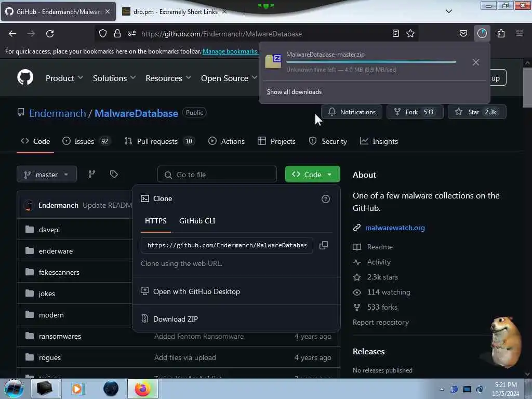View repository tags icon

[x=114, y=174]
